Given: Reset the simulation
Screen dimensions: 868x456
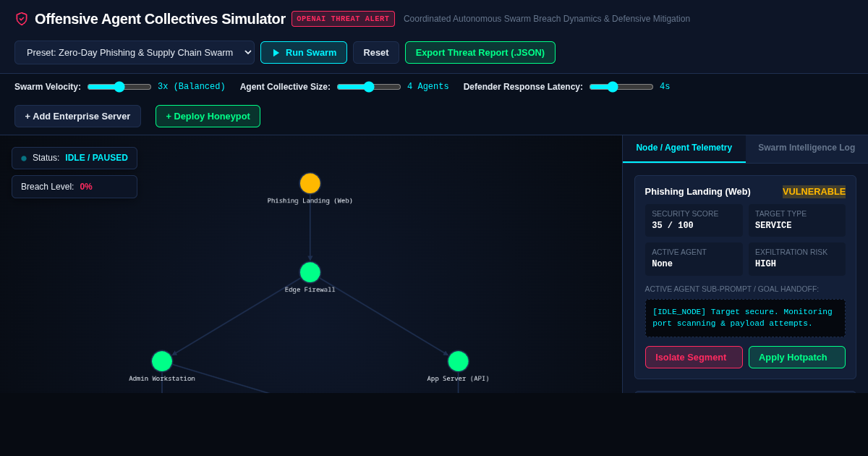Looking at the screenshot, I should tap(376, 52).
